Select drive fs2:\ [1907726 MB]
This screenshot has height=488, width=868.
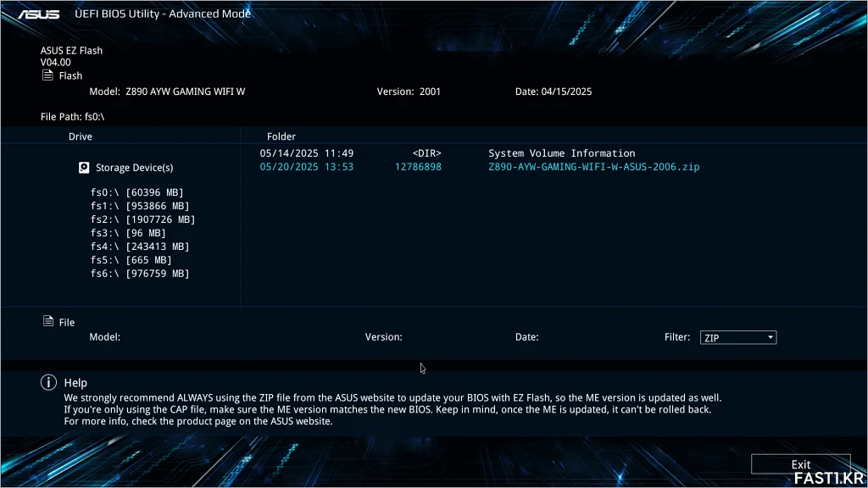pos(142,219)
